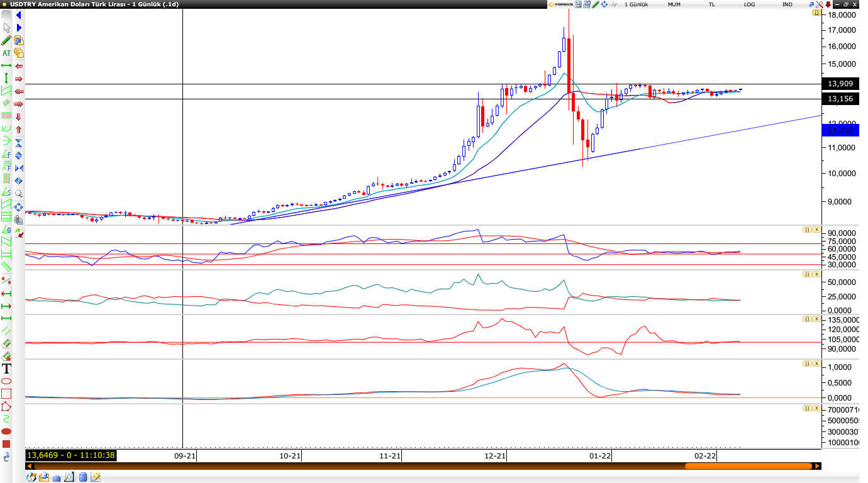Viewport: 868px width, 483px height.
Task: Click the magnifier zoom icon
Action: pos(19,194)
